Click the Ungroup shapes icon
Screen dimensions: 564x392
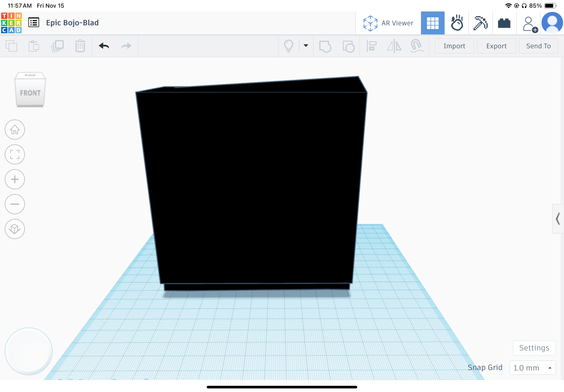click(348, 46)
